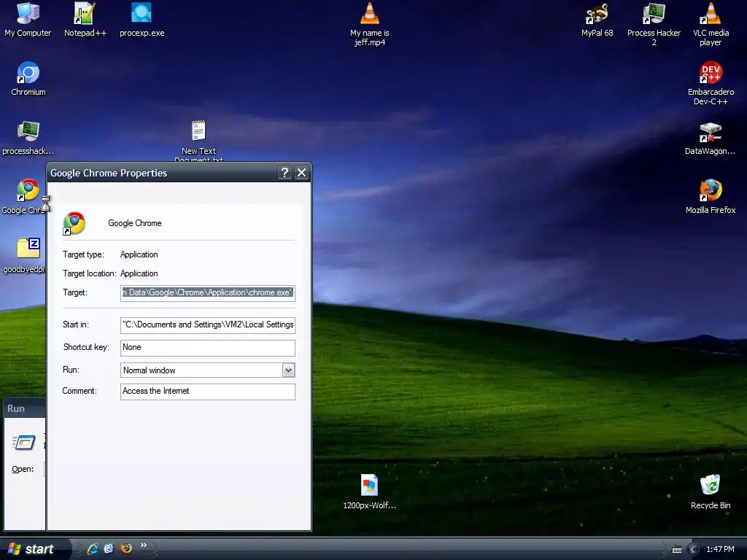Viewport: 747px width, 560px height.
Task: Close the Google Chrome Properties dialog
Action: point(301,172)
